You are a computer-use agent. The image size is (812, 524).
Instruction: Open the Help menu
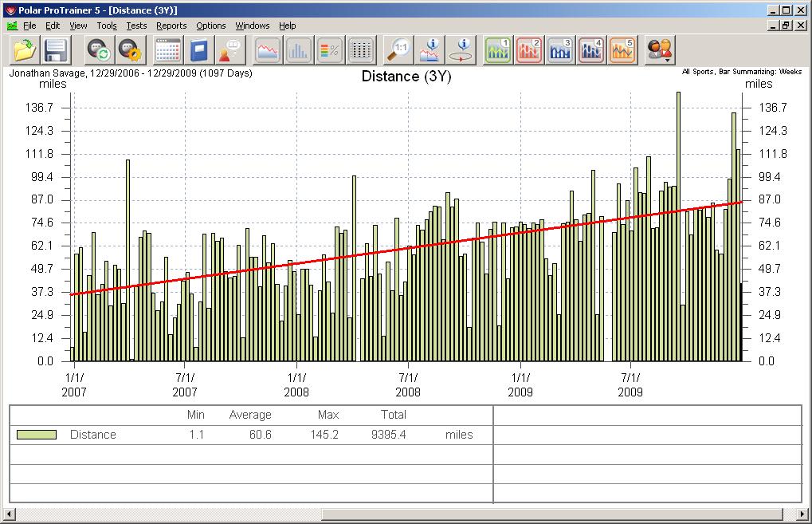(x=288, y=26)
